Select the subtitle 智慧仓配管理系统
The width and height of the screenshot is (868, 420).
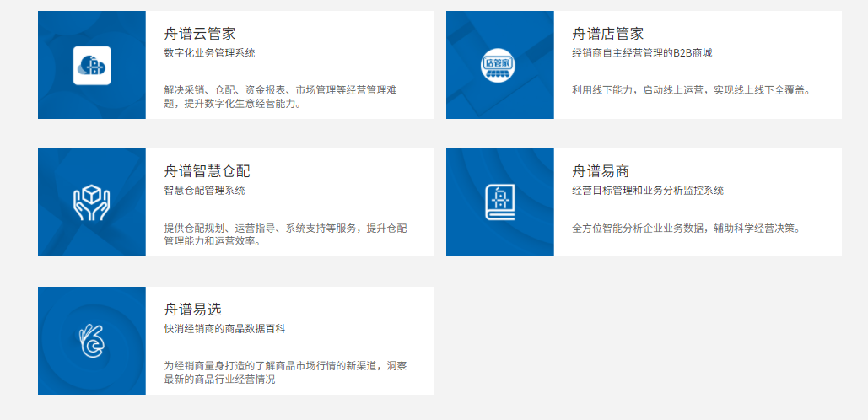pos(205,191)
